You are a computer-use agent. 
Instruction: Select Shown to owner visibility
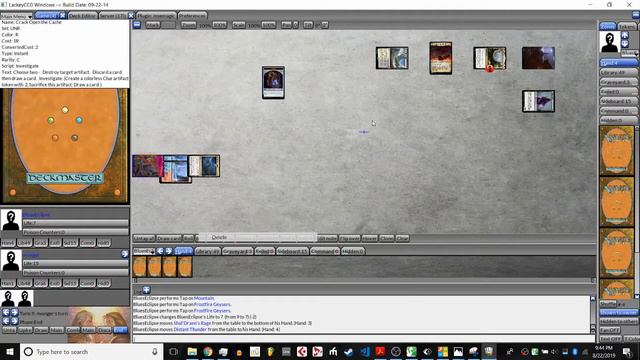click(618, 312)
